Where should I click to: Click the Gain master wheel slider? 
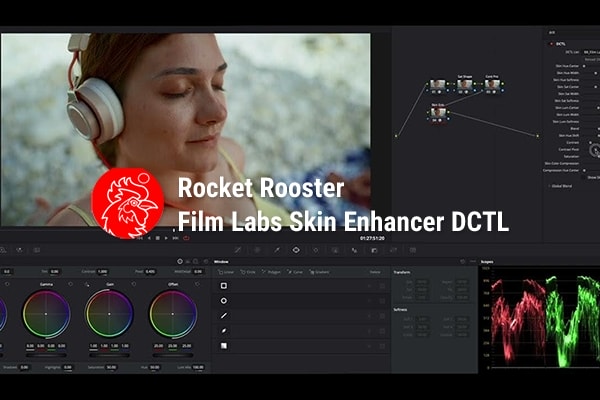pyautogui.click(x=109, y=355)
